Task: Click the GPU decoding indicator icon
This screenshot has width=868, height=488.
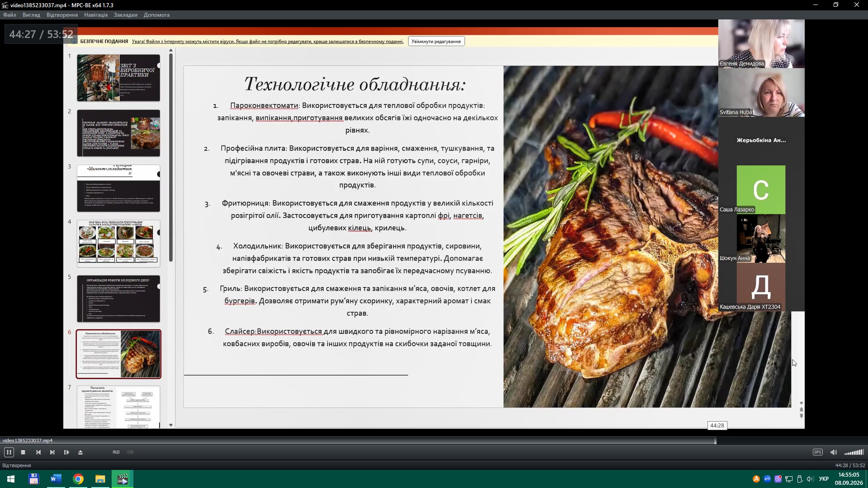Action: (x=818, y=452)
